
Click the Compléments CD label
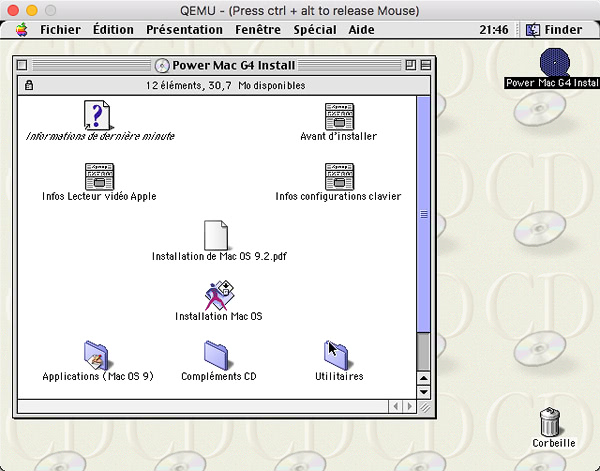click(218, 376)
